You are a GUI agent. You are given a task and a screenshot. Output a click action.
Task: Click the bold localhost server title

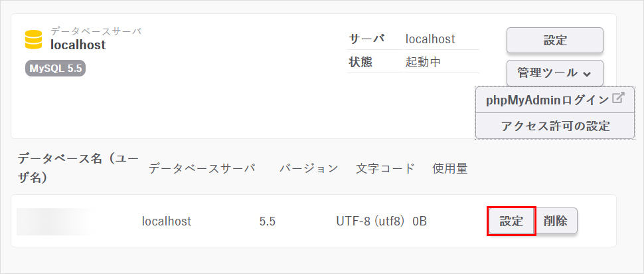(78, 45)
